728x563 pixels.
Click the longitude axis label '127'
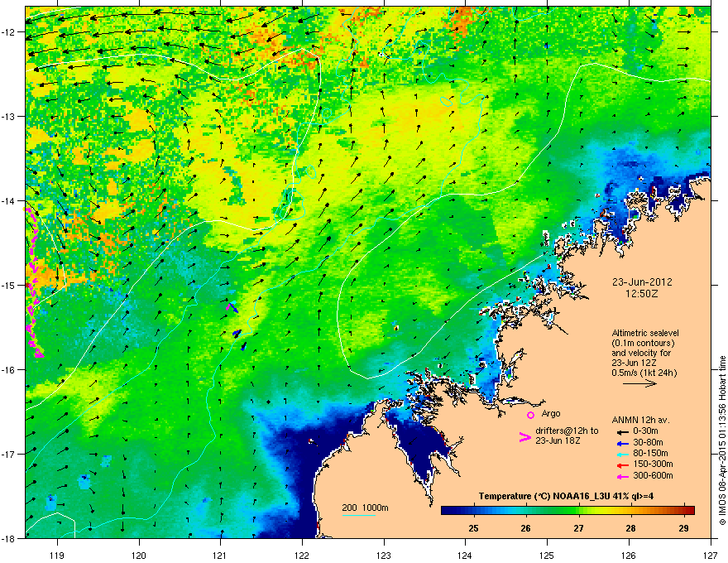tap(711, 555)
